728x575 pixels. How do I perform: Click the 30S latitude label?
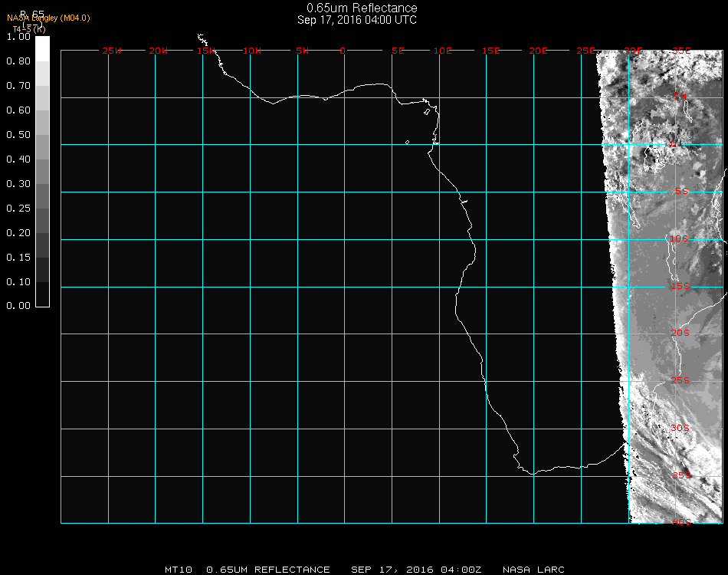tap(681, 428)
